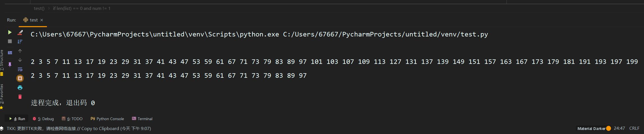Click the 24:47 cursor position indicator
Viewport: 644px width, 134px height.
pos(619,128)
